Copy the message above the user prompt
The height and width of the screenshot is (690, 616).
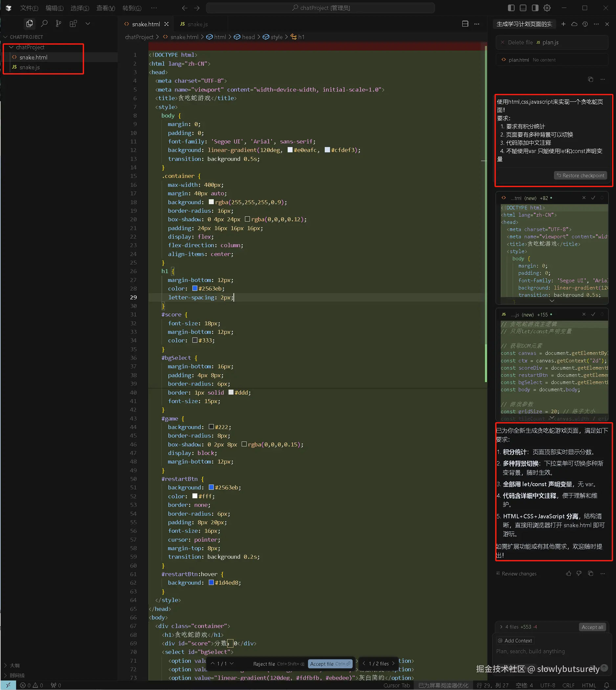(591, 79)
